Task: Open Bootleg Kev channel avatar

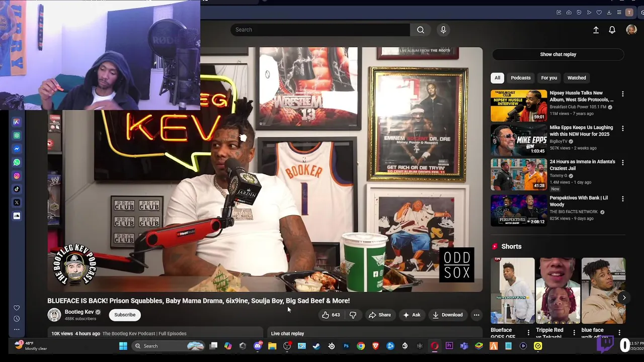Action: click(54, 315)
